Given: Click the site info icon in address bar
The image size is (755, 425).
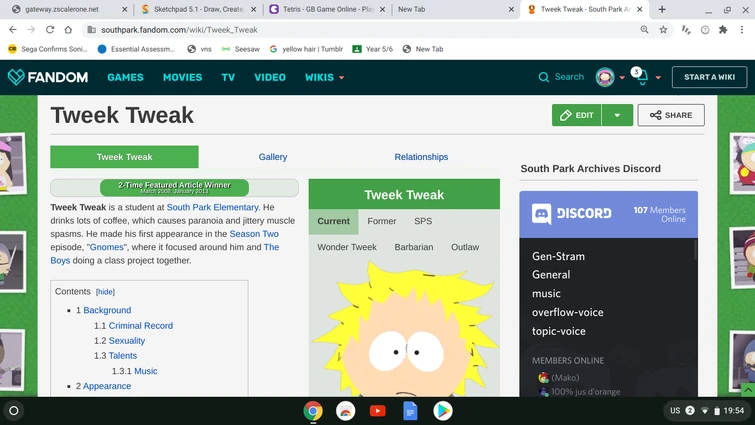Looking at the screenshot, I should [91, 30].
